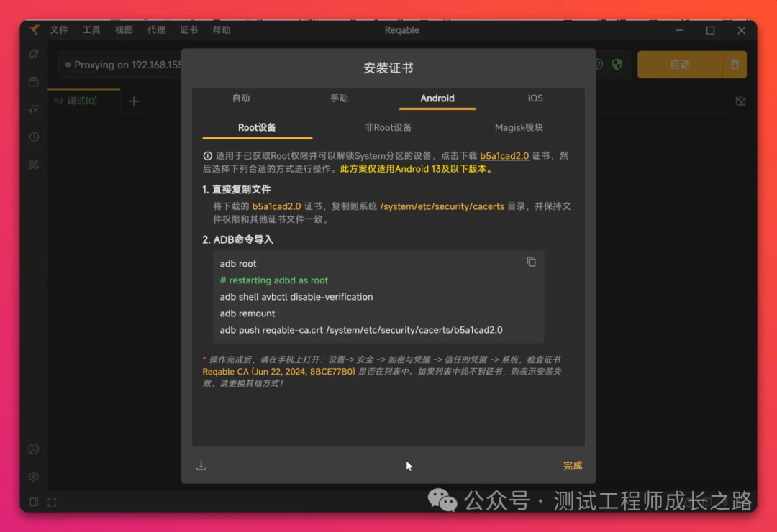Select the Android tab
Viewport: 777px width, 532px height.
coord(437,98)
